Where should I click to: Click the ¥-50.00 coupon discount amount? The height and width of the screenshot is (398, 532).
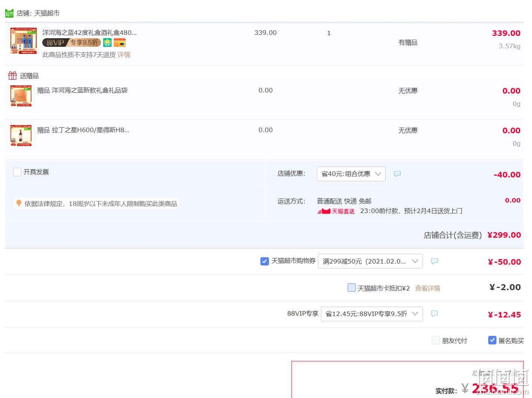(x=504, y=262)
